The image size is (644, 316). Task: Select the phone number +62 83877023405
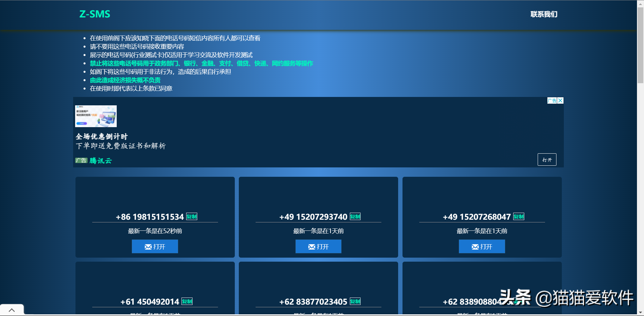(313, 302)
